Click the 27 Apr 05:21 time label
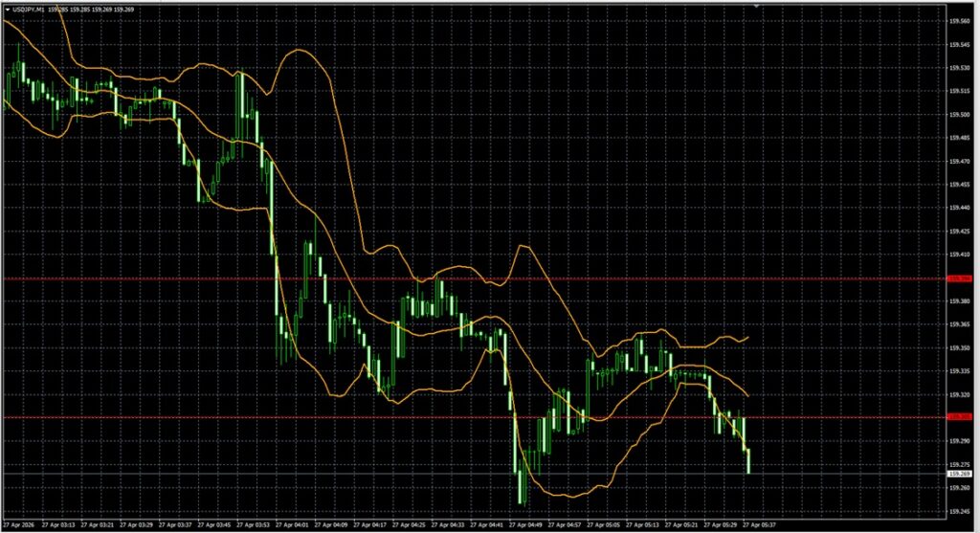 tap(681, 525)
